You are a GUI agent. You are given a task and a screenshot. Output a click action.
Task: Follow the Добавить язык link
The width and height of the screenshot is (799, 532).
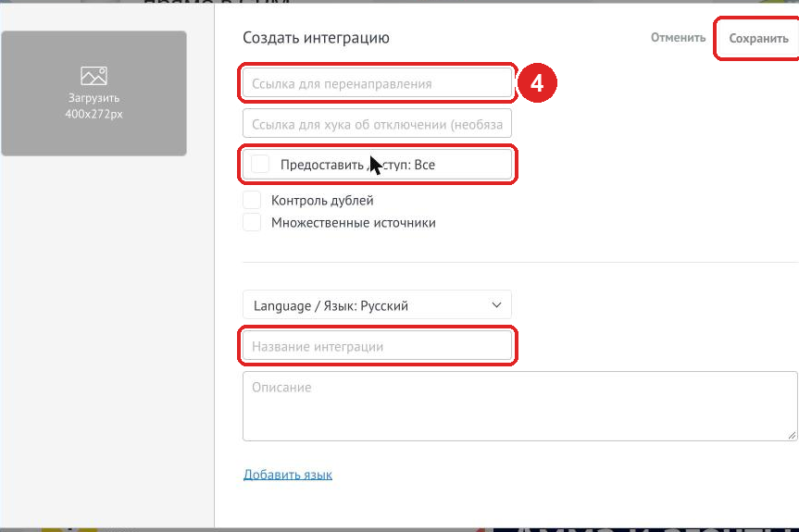287,475
